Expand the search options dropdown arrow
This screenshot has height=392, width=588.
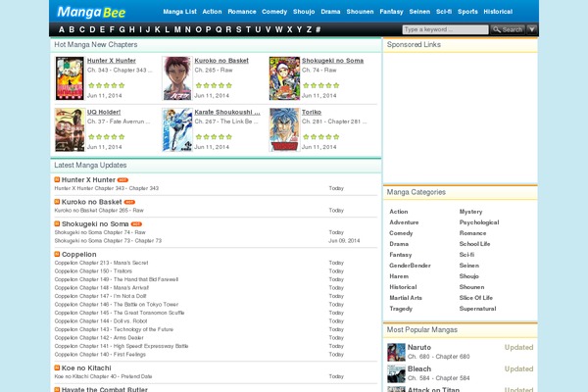532,29
